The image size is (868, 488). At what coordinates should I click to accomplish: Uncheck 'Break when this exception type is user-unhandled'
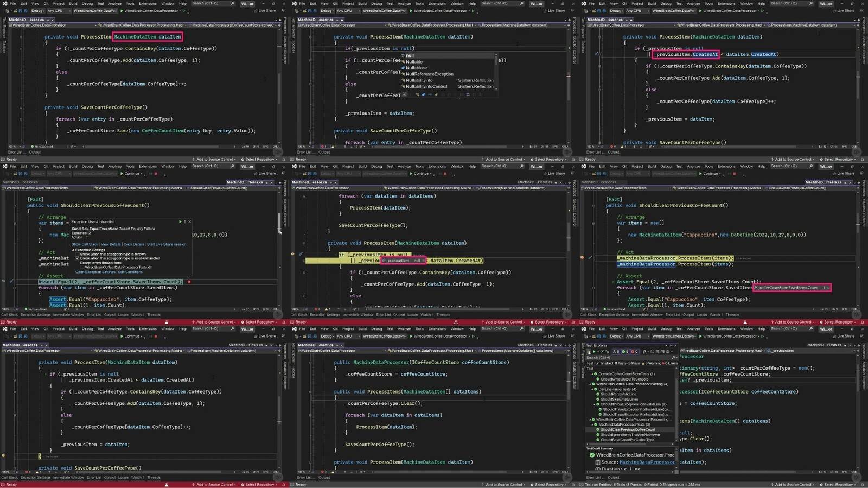pos(78,258)
